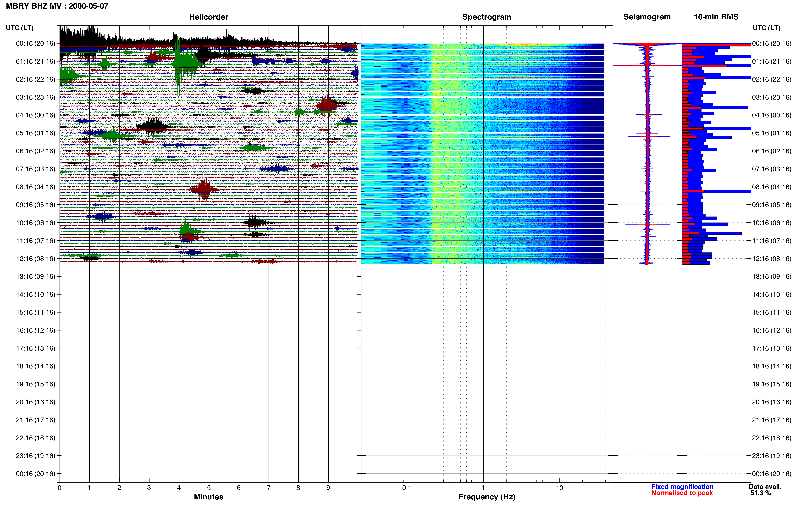This screenshot has height=508, width=812.
Task: Click left time label '11:16 (07:16)'
Action: tap(36, 240)
